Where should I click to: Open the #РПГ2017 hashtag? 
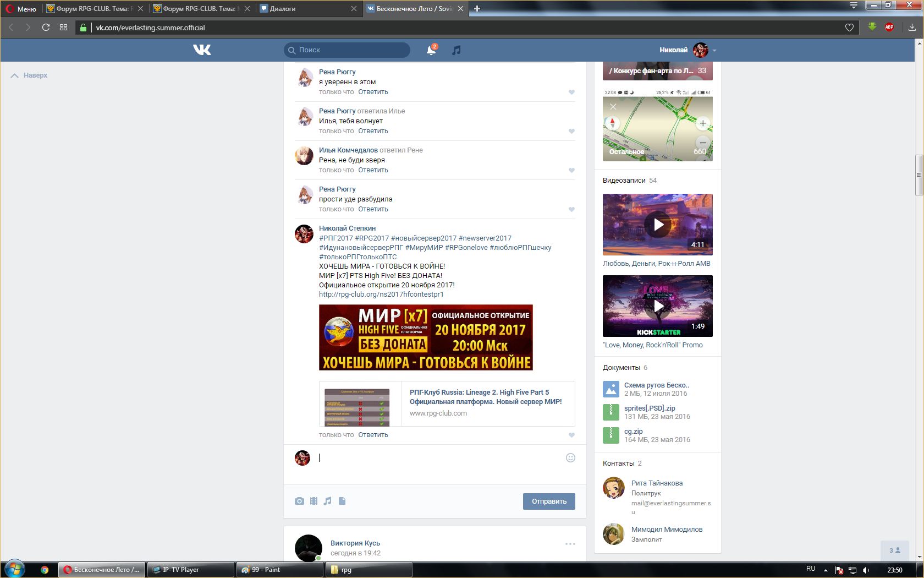coord(336,238)
